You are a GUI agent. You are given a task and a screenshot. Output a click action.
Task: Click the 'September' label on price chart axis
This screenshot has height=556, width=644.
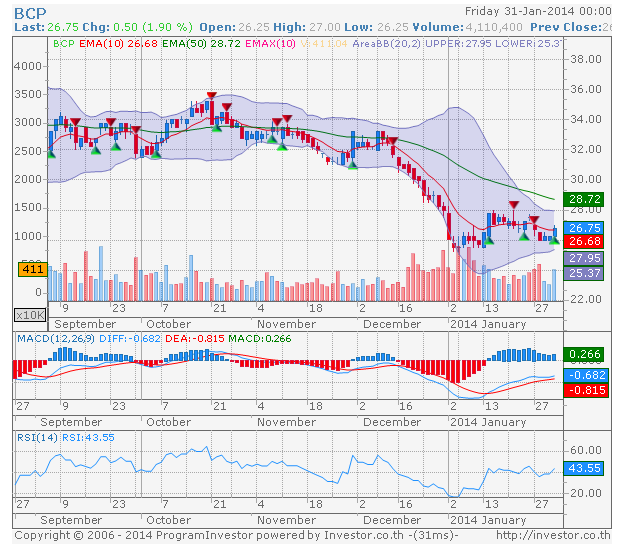tap(85, 324)
